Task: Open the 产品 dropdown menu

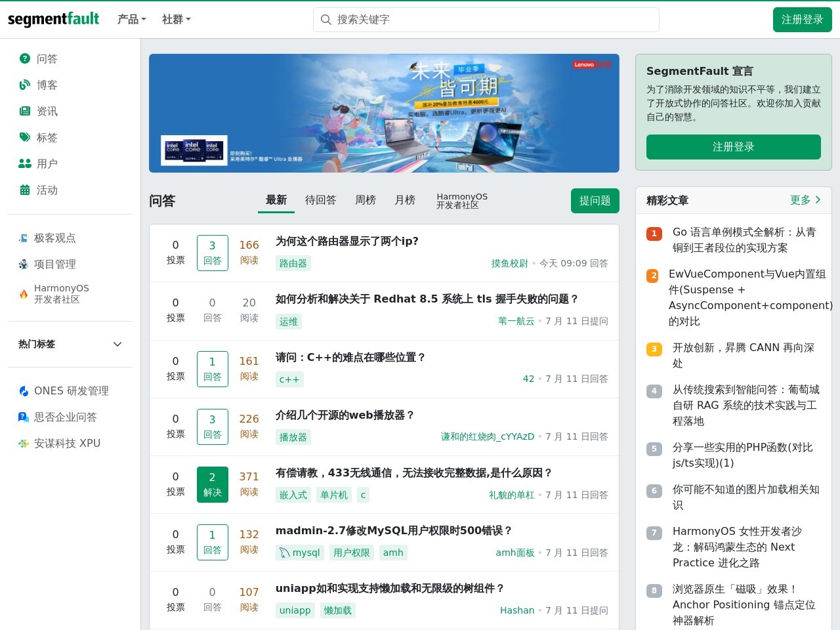Action: point(132,20)
